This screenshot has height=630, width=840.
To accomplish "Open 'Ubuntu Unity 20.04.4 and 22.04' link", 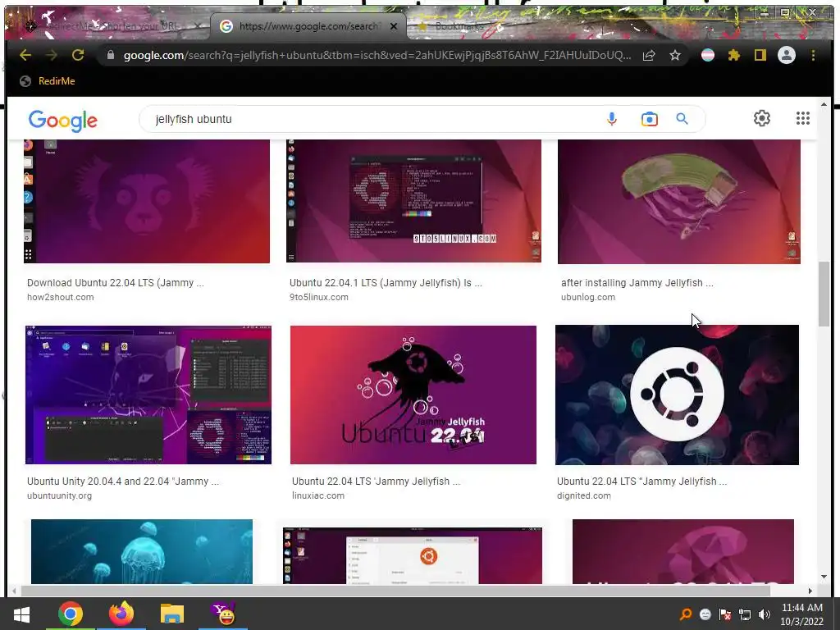I will tap(123, 481).
